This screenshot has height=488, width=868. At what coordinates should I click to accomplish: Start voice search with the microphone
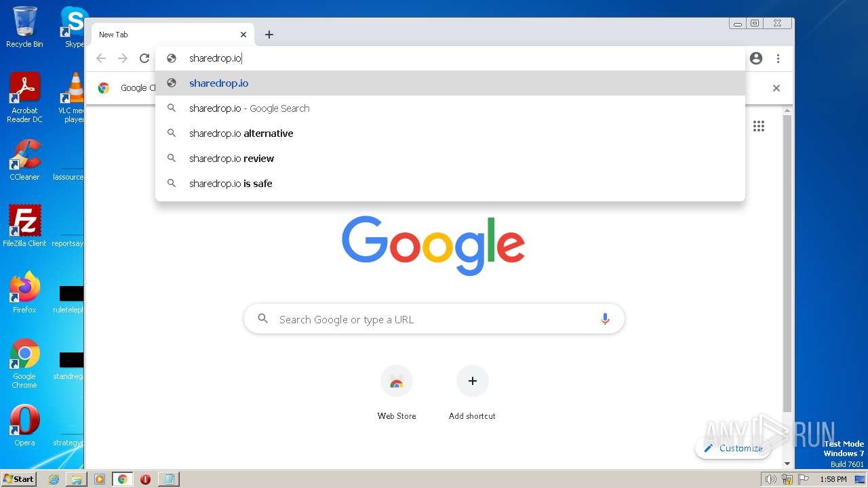coord(605,319)
